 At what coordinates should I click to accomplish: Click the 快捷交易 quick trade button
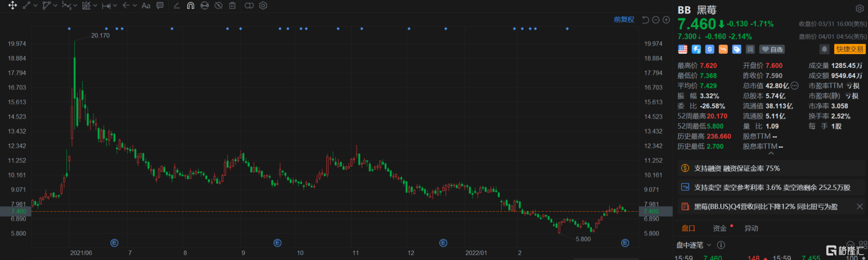pyautogui.click(x=849, y=49)
